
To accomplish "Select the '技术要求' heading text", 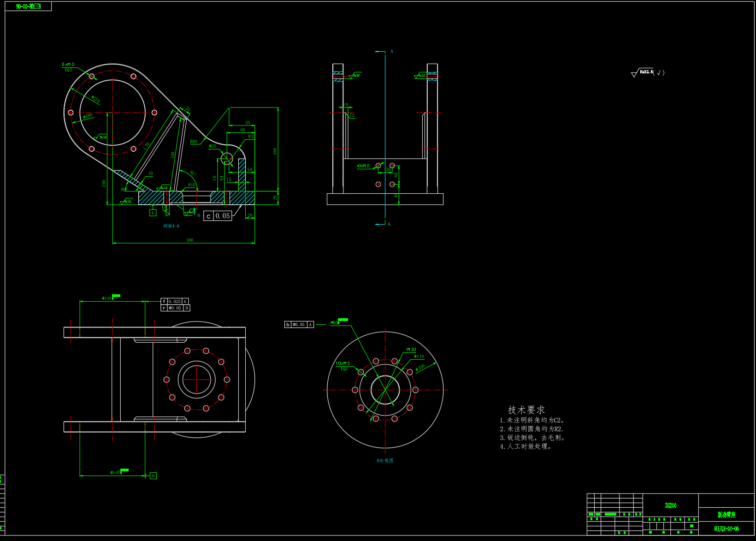I will 526,410.
